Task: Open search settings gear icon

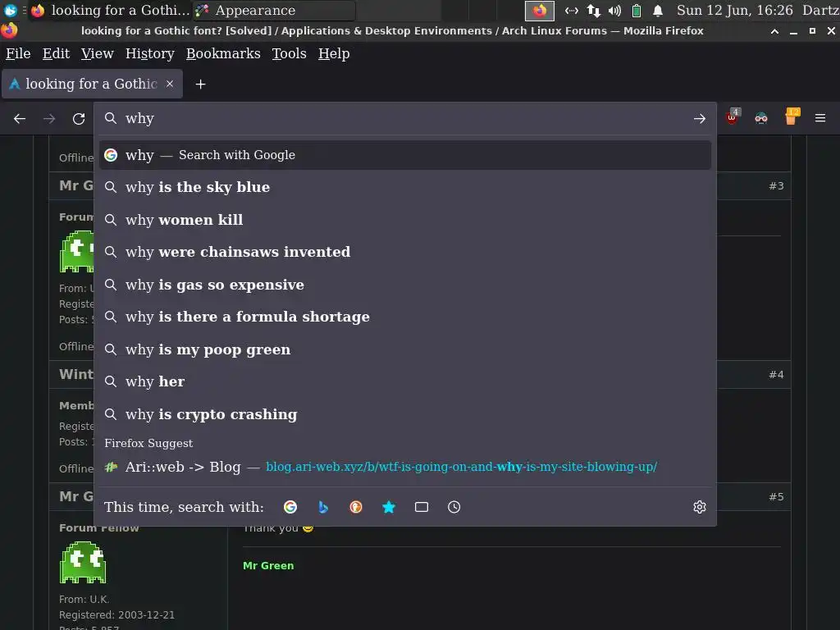Action: [700, 507]
